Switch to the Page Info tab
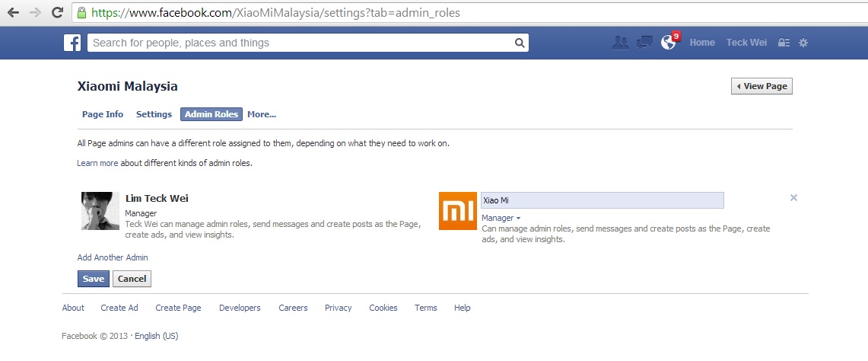The height and width of the screenshot is (361, 868). pyautogui.click(x=103, y=114)
